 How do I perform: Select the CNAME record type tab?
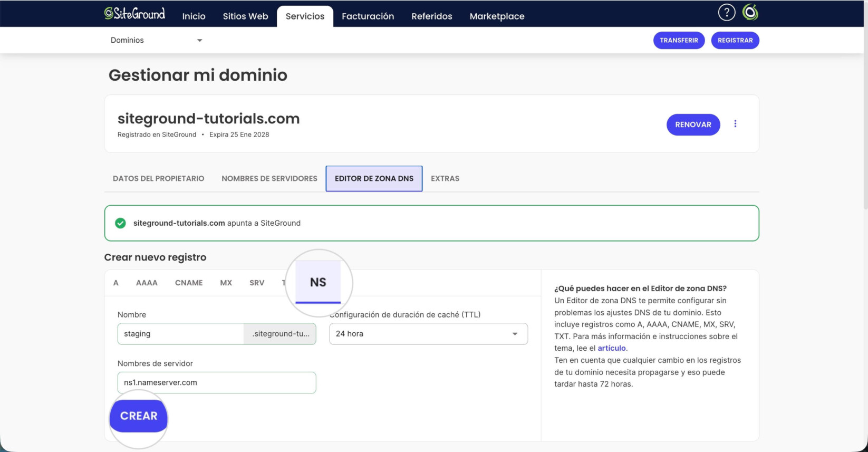[x=189, y=283]
